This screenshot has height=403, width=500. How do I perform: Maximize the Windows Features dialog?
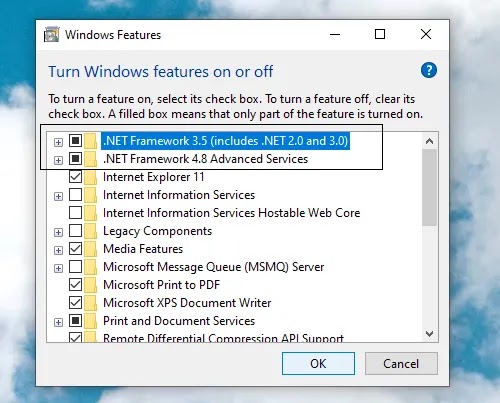pyautogui.click(x=380, y=34)
